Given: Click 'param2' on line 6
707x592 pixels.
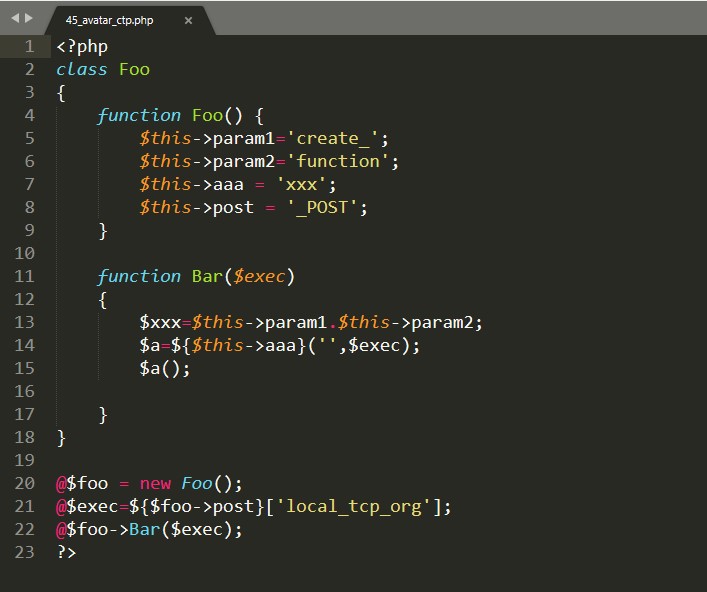Looking at the screenshot, I should 243,162.
